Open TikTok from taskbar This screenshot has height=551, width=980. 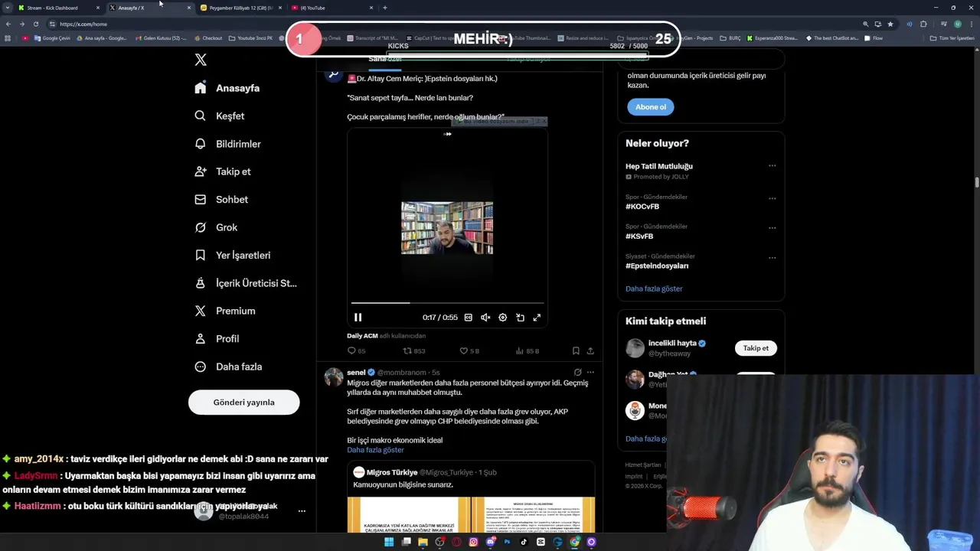524,542
